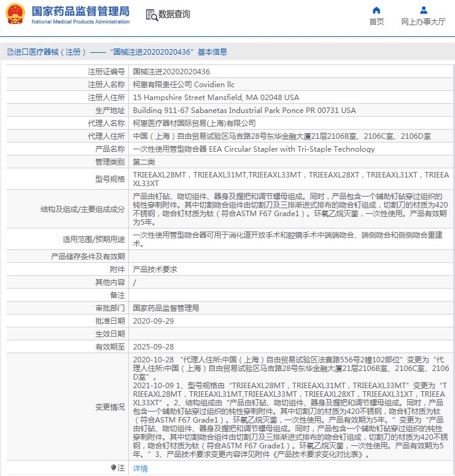Viewport: 455px width, 476px height.
Task: Click 15 Hampshire Street Mansfield address
Action: [x=216, y=98]
